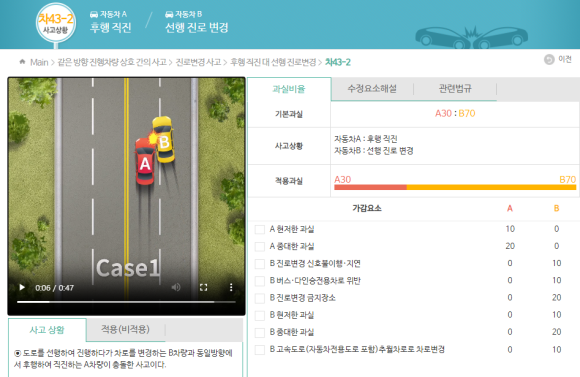Image resolution: width=580 pixels, height=377 pixels.
Task: Select B 진로변경 금지장소 checkbox
Action: 260,298
